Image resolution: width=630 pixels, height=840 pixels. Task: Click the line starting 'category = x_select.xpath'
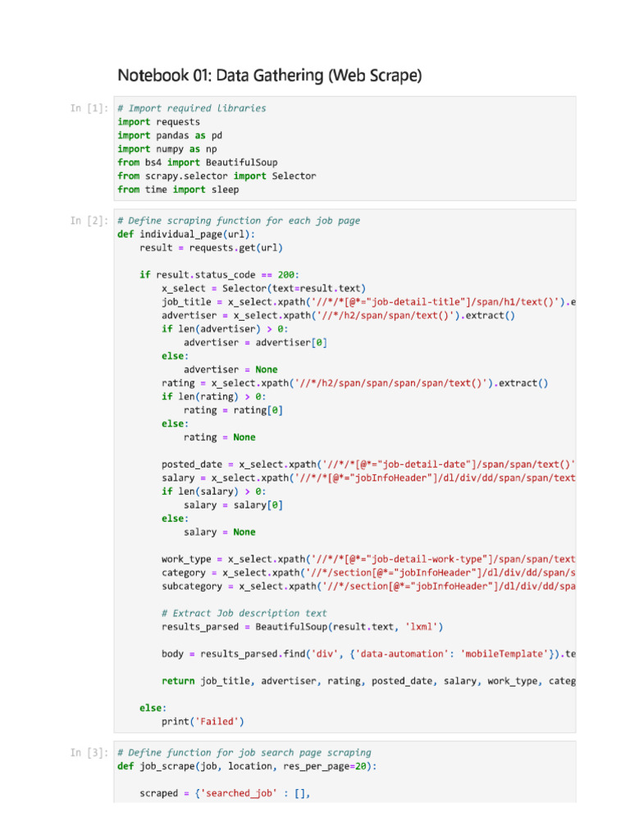click(x=368, y=573)
